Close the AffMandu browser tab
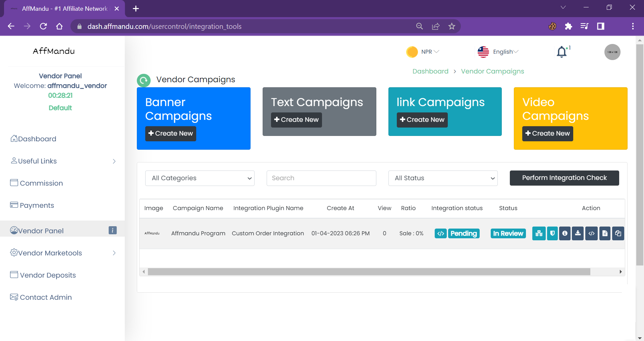The height and width of the screenshot is (341, 644). (117, 9)
